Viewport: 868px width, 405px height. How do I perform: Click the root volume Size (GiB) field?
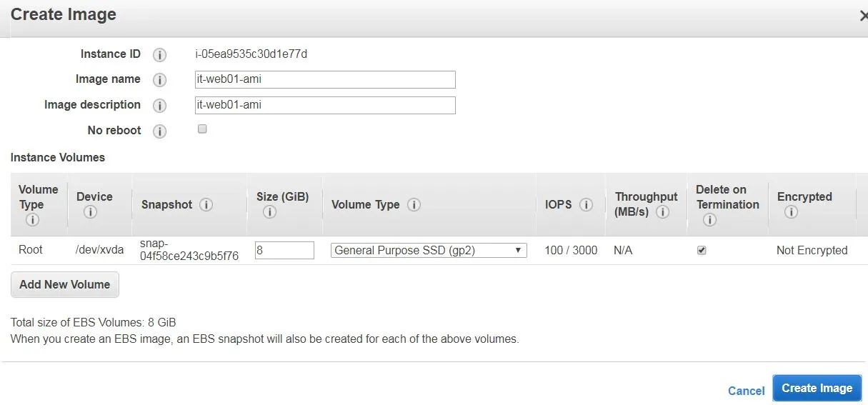click(284, 250)
